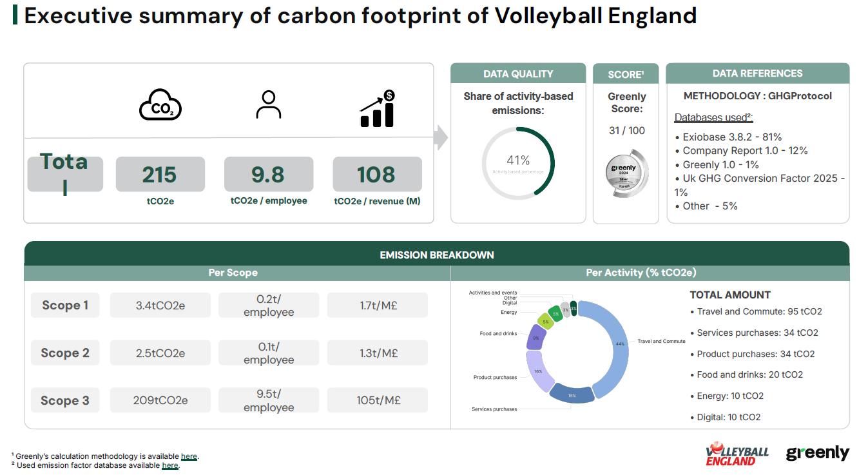Viewport: 868px width, 475px height.
Task: Click the EMISSION BREAKDOWN header bar
Action: point(437,254)
